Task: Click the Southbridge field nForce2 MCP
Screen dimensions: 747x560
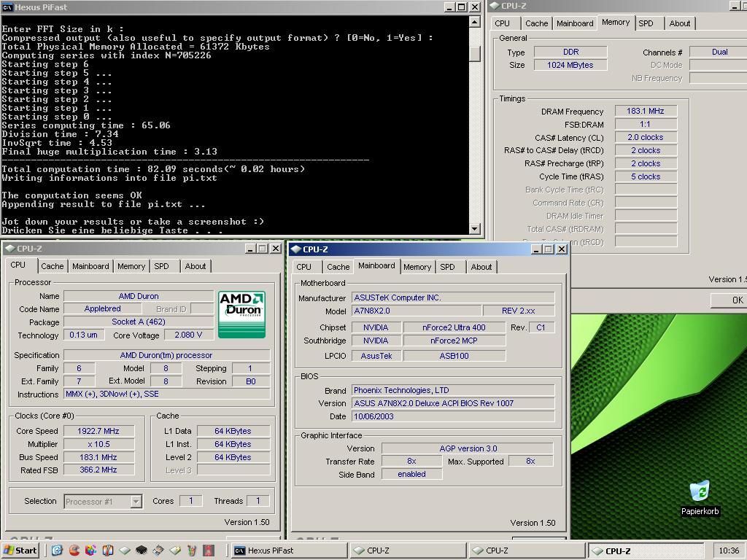Action: tap(454, 341)
